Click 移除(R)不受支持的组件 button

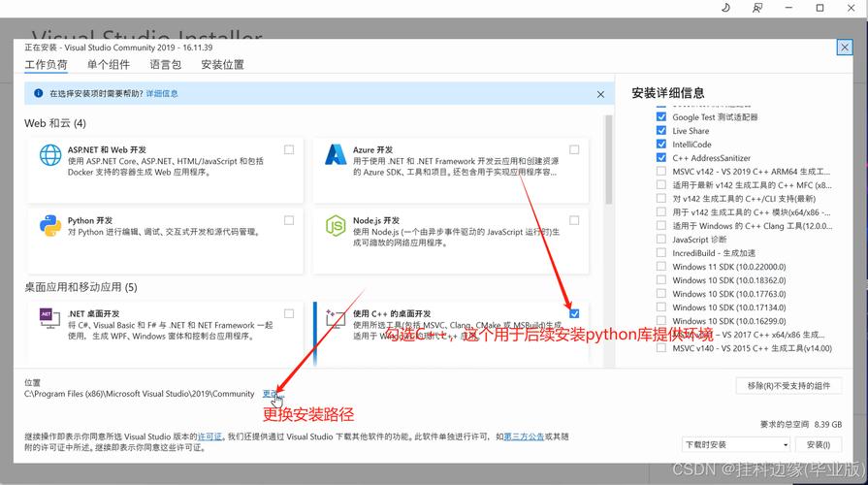pos(788,386)
